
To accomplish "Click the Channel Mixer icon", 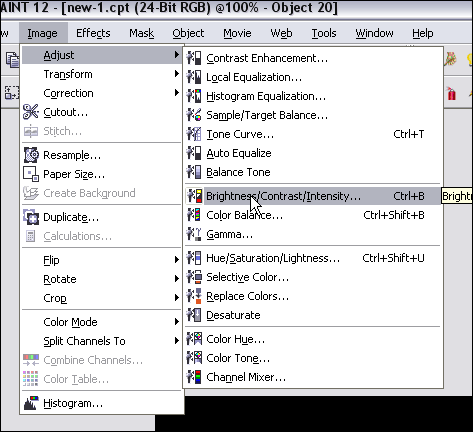I will (194, 377).
